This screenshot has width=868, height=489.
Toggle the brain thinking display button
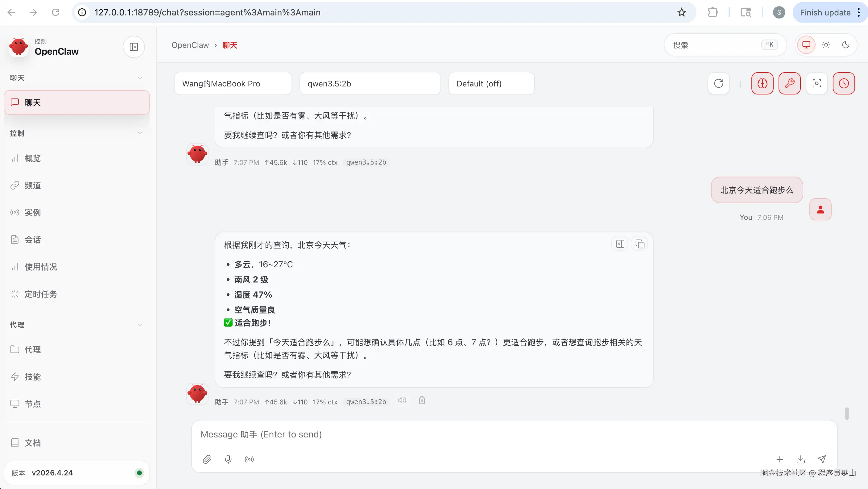(762, 83)
